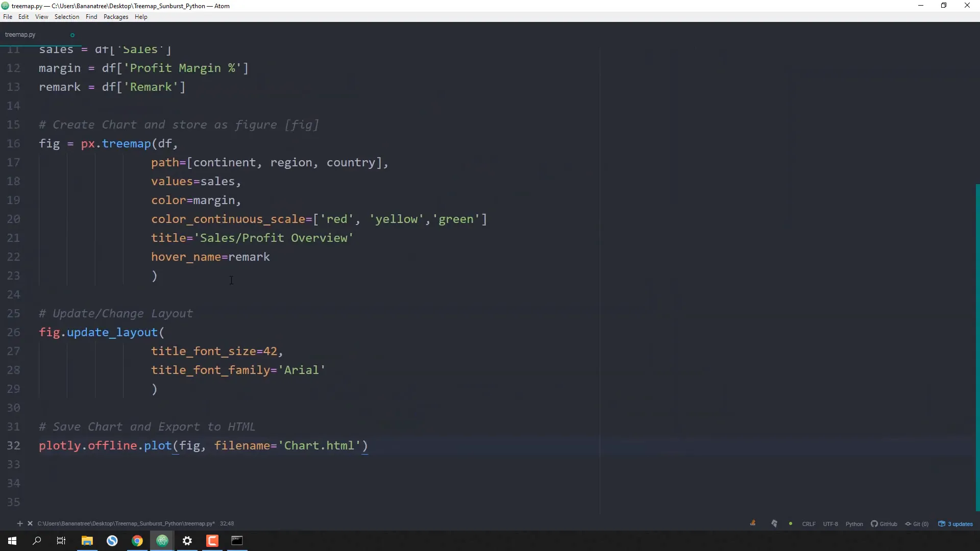Change encoding via the UTF-8 selector
The width and height of the screenshot is (980, 551).
pos(830,523)
